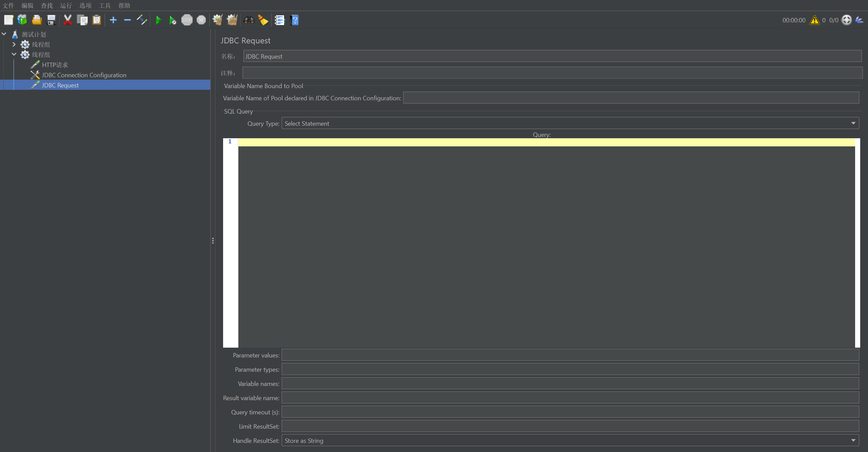Image resolution: width=868 pixels, height=452 pixels.
Task: Start test without pauses icon
Action: click(x=173, y=20)
